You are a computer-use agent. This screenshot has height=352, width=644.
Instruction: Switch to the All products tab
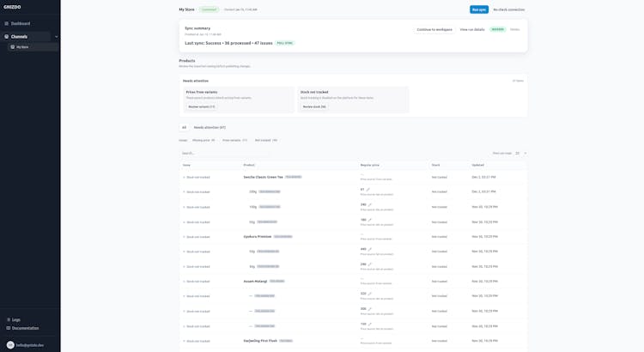[x=184, y=127]
